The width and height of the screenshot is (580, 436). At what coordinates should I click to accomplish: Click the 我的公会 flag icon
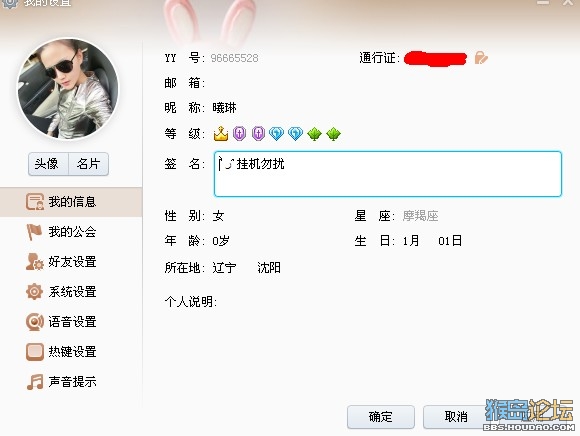[34, 232]
